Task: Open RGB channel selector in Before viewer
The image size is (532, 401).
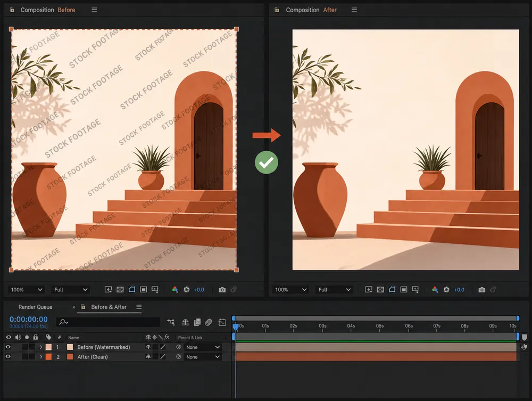Action: (175, 290)
